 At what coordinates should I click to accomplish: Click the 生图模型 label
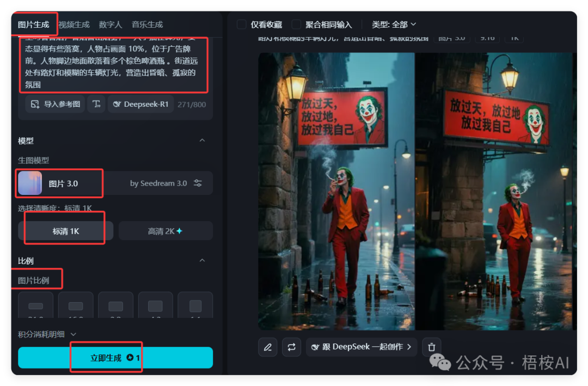[x=33, y=160]
